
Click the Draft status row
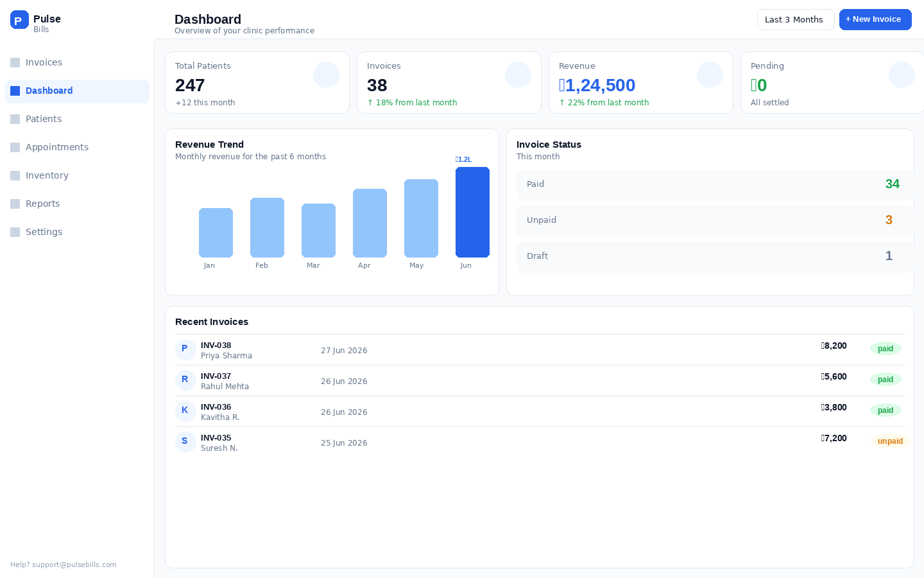(x=715, y=257)
